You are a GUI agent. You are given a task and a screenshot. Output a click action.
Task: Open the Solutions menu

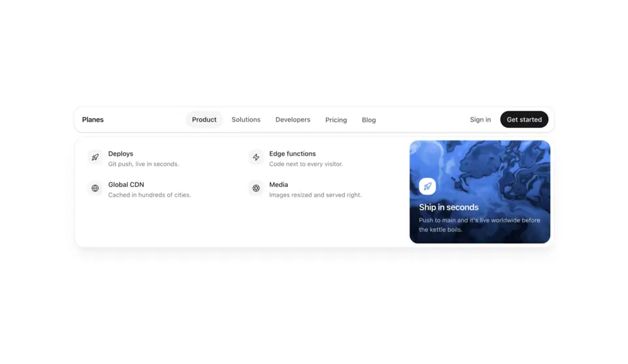click(246, 120)
